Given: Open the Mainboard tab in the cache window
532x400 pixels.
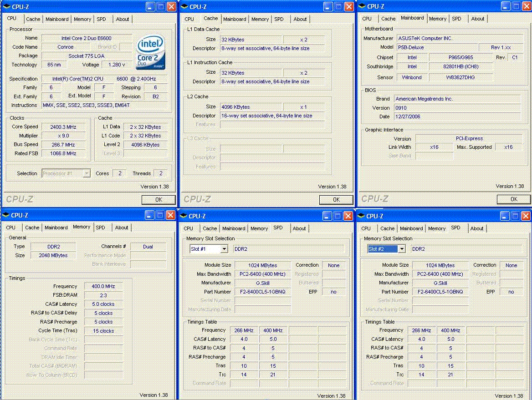Looking at the screenshot, I should (235, 19).
